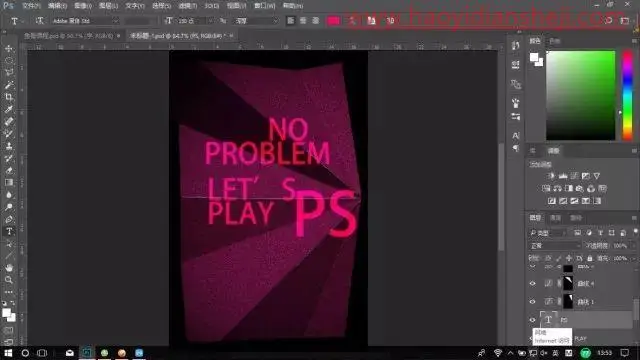Select the History Brush tool

click(x=9, y=158)
